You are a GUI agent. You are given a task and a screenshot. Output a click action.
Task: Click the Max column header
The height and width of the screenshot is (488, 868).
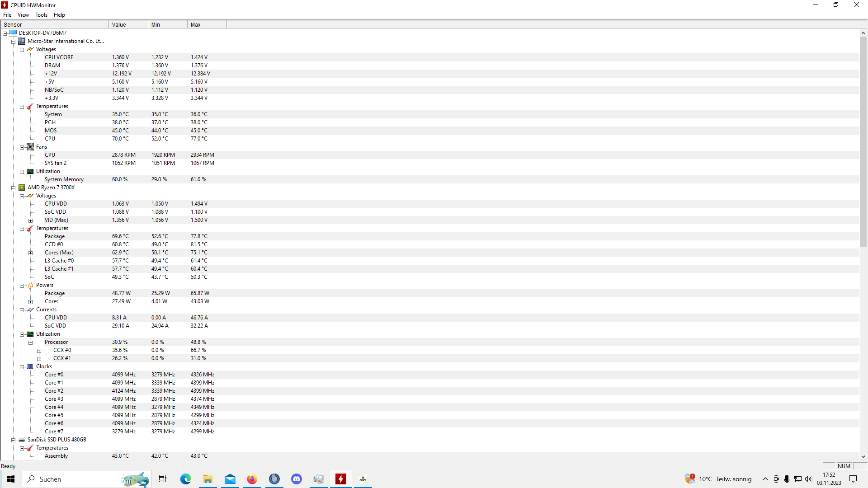[207, 25]
